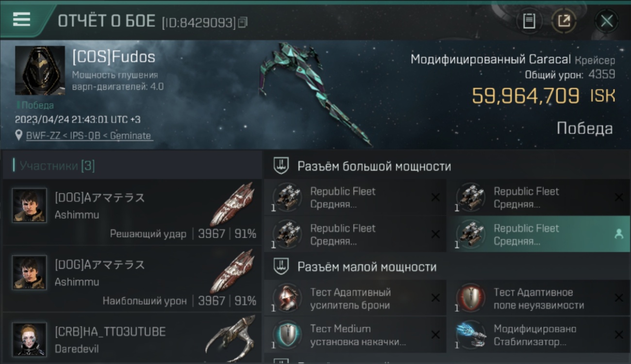Open the hamburger main menu
This screenshot has width=631, height=364.
coord(22,19)
